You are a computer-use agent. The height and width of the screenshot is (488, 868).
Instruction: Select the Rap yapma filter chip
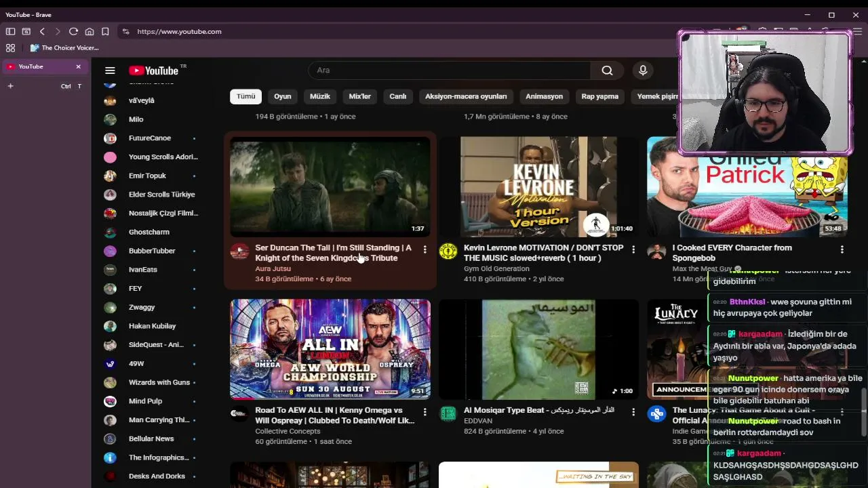click(600, 96)
